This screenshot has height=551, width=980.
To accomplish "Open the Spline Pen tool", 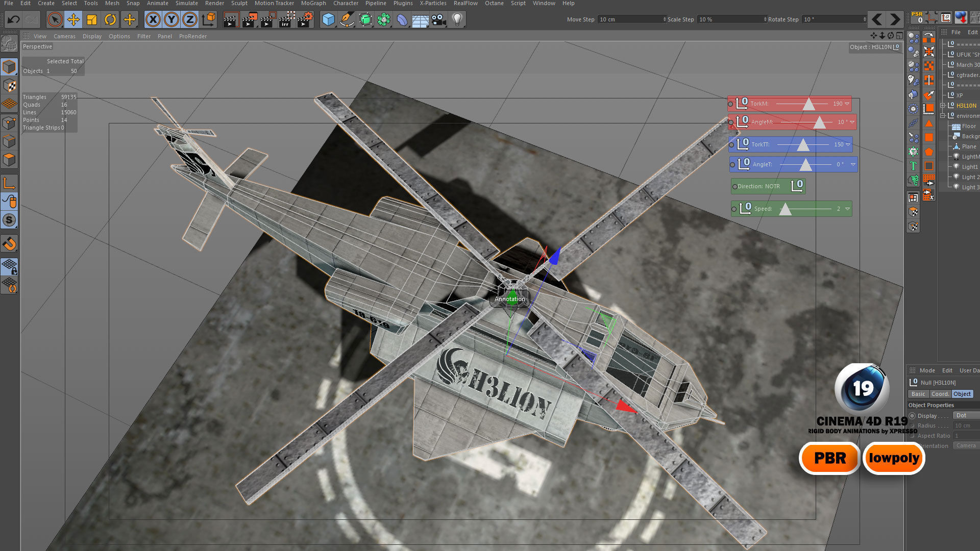I will click(347, 20).
